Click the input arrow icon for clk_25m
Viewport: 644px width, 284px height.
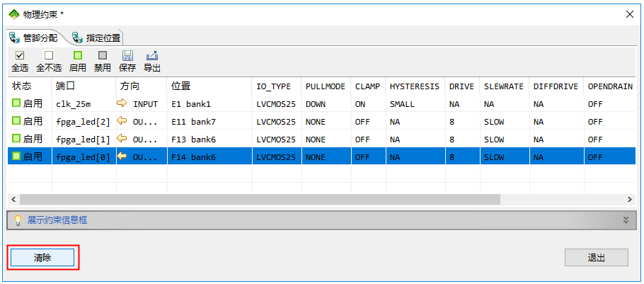(122, 103)
